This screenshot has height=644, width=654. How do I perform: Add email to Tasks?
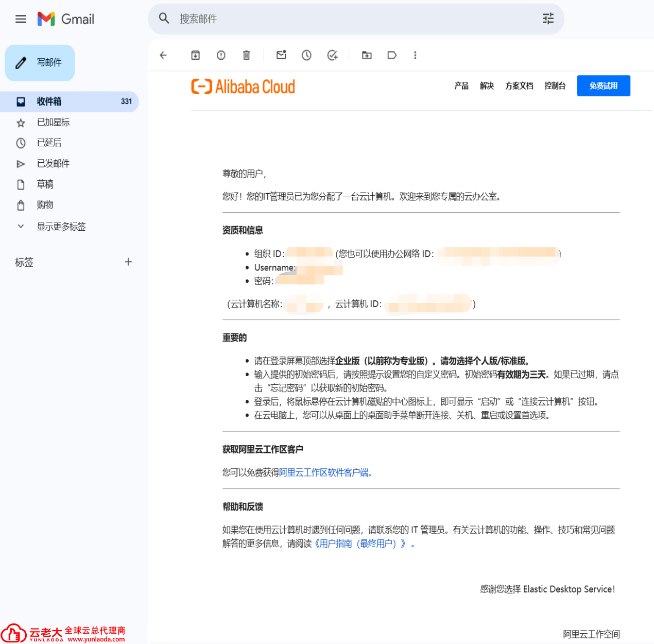tap(333, 55)
